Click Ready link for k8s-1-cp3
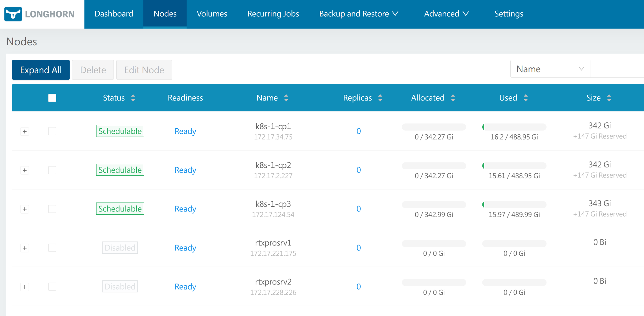Viewport: 644px width, 316px height. pos(185,209)
